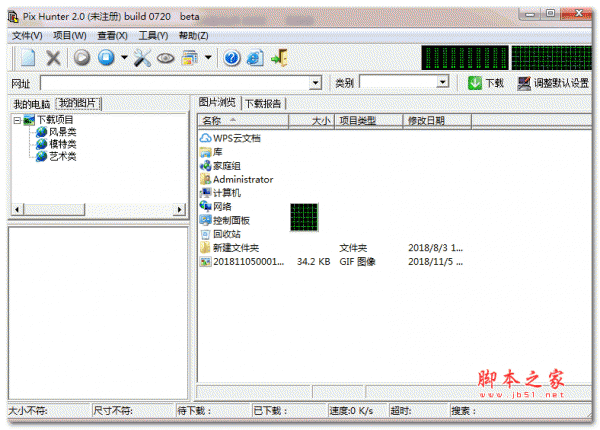Click the green grid thumbnail in file list
The height and width of the screenshot is (430, 600).
coord(304,217)
